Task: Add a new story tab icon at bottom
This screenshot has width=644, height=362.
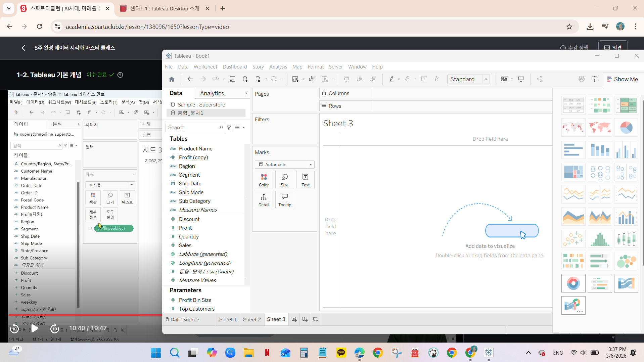Action: 316,319
